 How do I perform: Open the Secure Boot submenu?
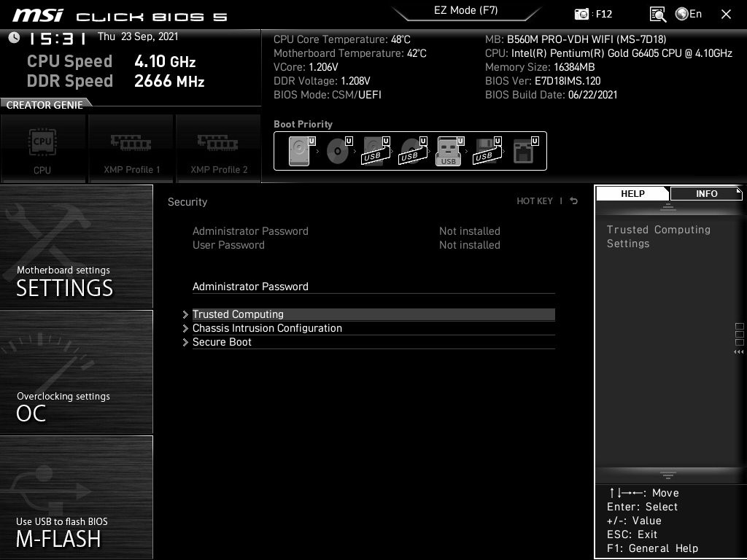(x=222, y=341)
